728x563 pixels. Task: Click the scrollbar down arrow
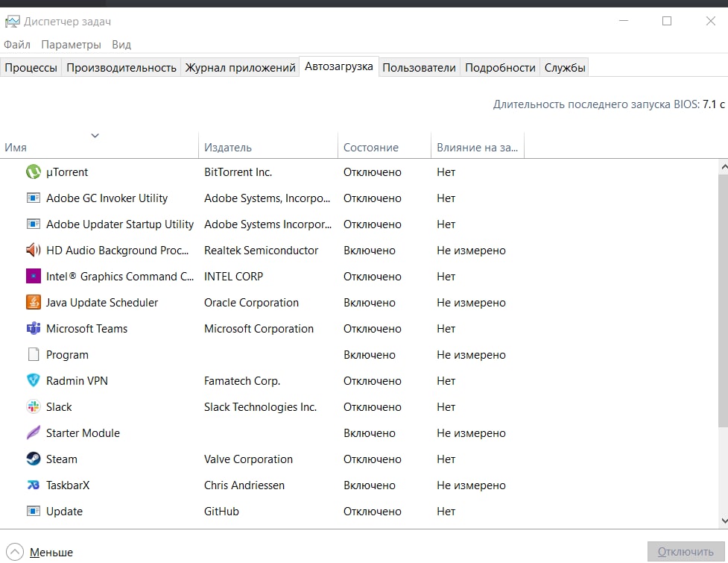pyautogui.click(x=724, y=521)
